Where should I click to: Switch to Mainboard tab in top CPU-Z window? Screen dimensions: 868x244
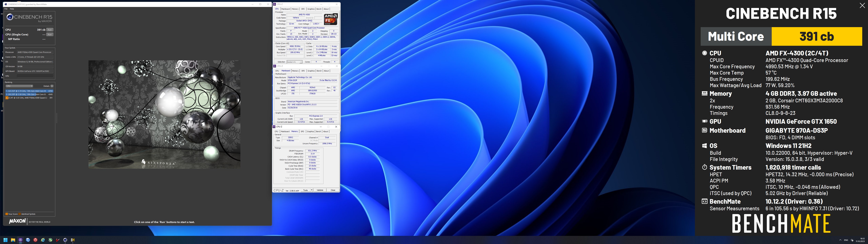pyautogui.click(x=286, y=9)
